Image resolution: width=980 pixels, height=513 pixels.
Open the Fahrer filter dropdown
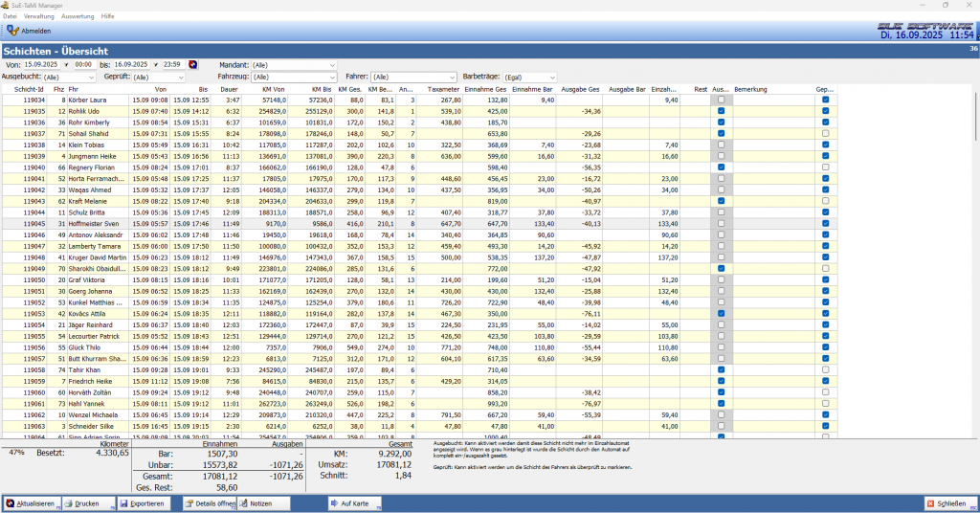pos(452,77)
